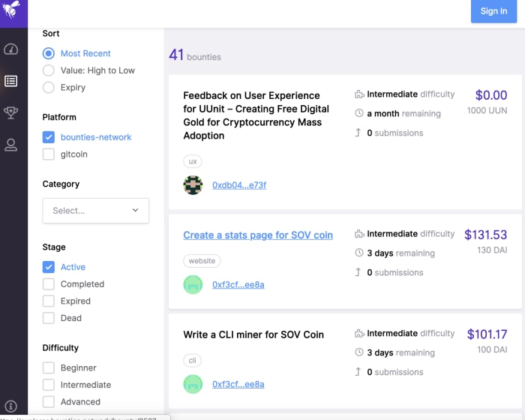Click the 'ux' tag
Screen dimensions: 525x420
coord(193,161)
